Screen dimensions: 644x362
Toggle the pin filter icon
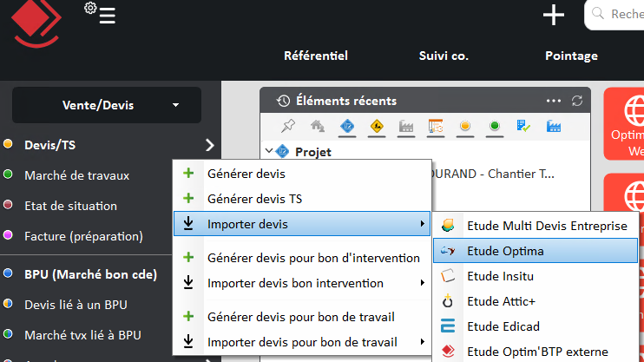(x=288, y=126)
